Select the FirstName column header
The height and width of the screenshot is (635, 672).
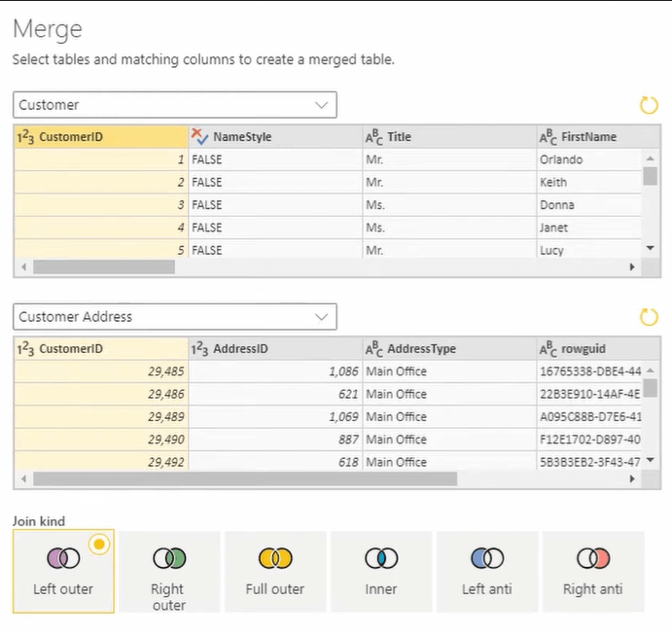(599, 137)
